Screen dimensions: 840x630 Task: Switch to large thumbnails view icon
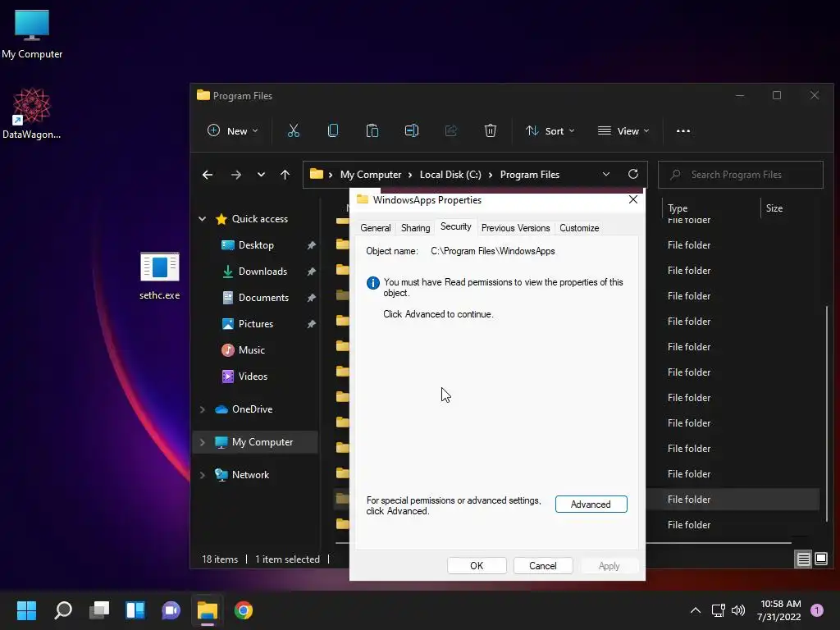coord(820,559)
